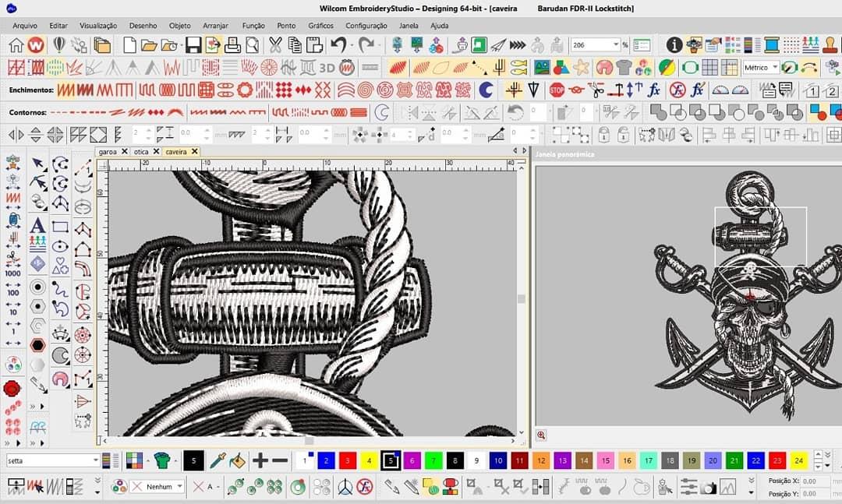Viewport: 842px width, 504px height.
Task: Expand the redo history dropdown arrow
Action: click(x=377, y=45)
